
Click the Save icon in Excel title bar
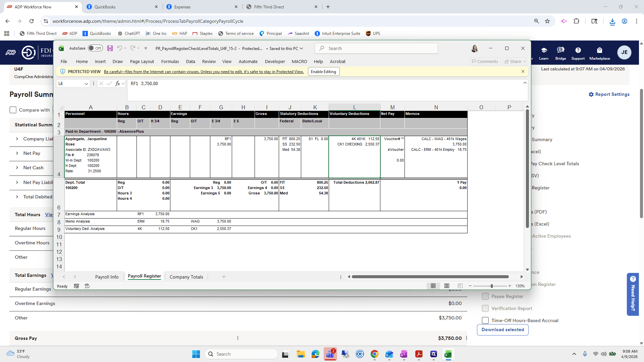(x=110, y=48)
